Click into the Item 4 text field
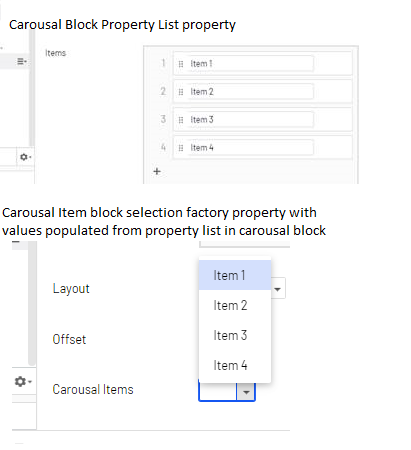This screenshot has height=450, width=411. (250, 148)
